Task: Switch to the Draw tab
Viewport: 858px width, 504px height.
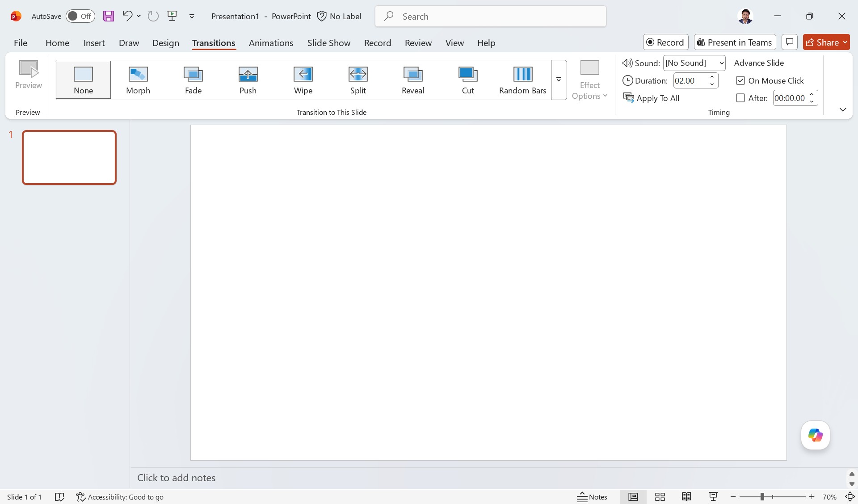Action: tap(129, 42)
